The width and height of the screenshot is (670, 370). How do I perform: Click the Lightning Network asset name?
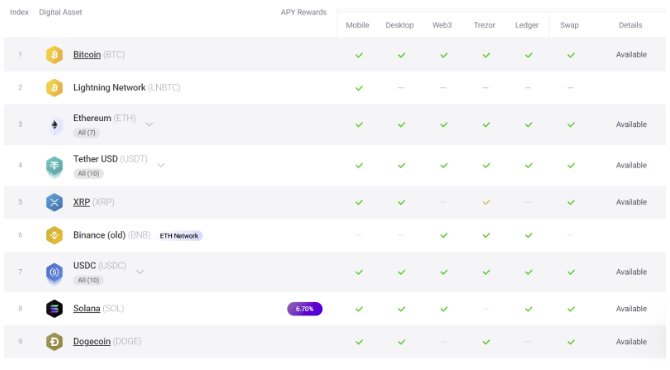click(x=109, y=88)
